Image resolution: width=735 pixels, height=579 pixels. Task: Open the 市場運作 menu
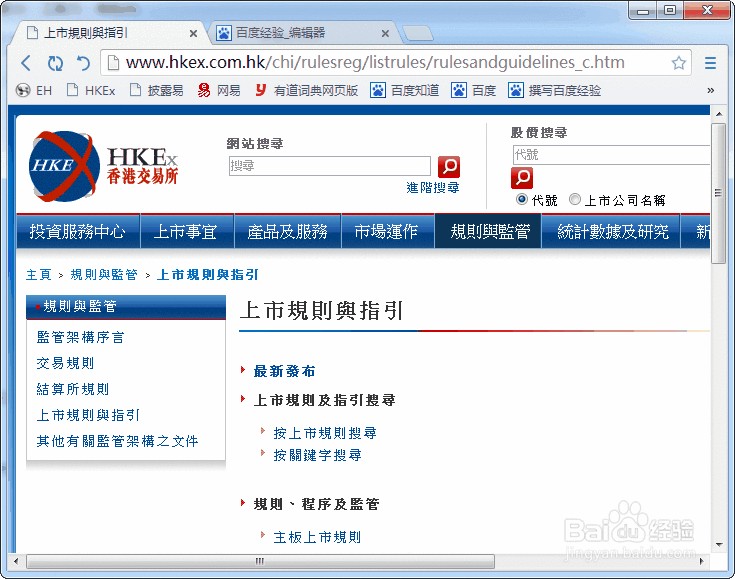(x=388, y=231)
